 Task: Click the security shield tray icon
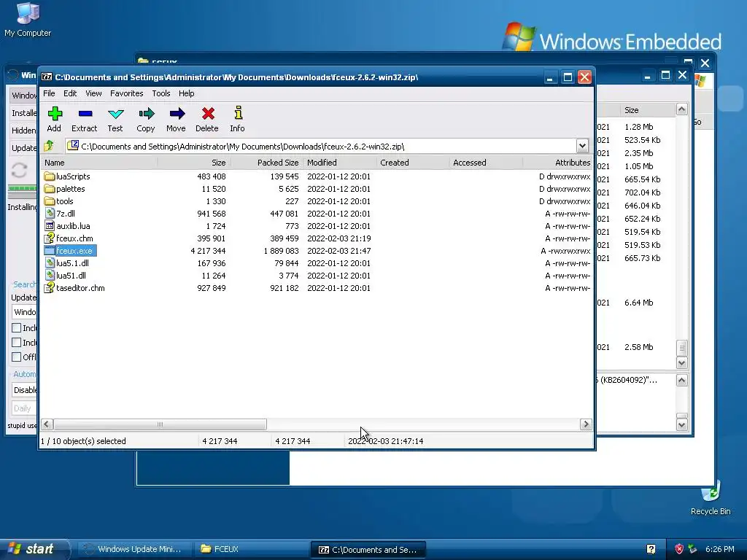tap(679, 549)
